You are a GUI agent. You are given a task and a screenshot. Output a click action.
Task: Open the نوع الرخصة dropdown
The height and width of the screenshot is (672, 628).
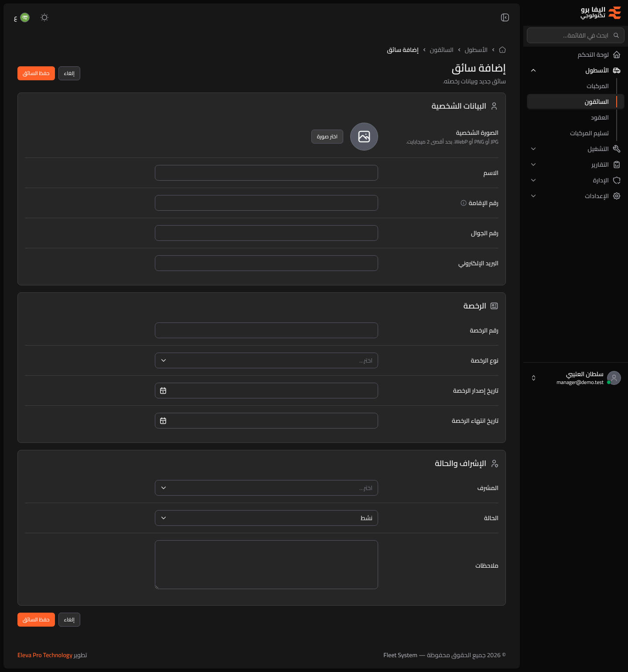click(x=266, y=360)
